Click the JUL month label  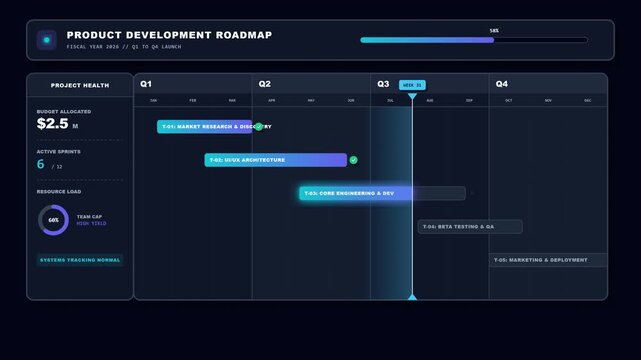click(x=390, y=101)
